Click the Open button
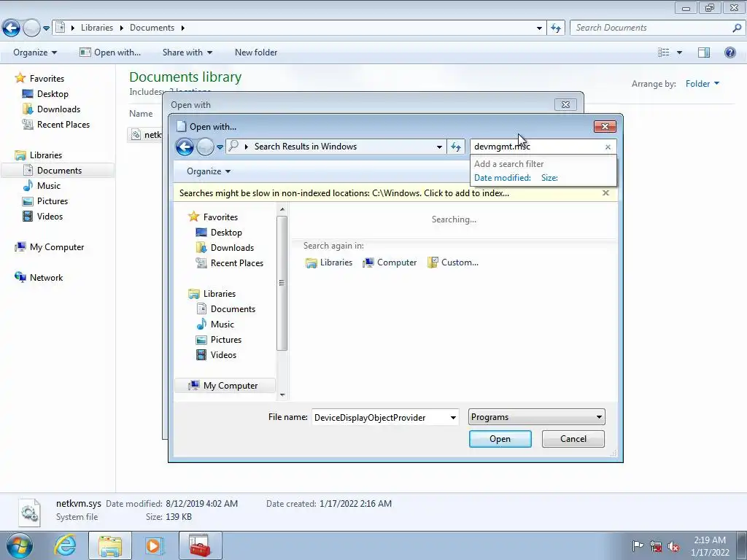This screenshot has height=560, width=747. [500, 439]
